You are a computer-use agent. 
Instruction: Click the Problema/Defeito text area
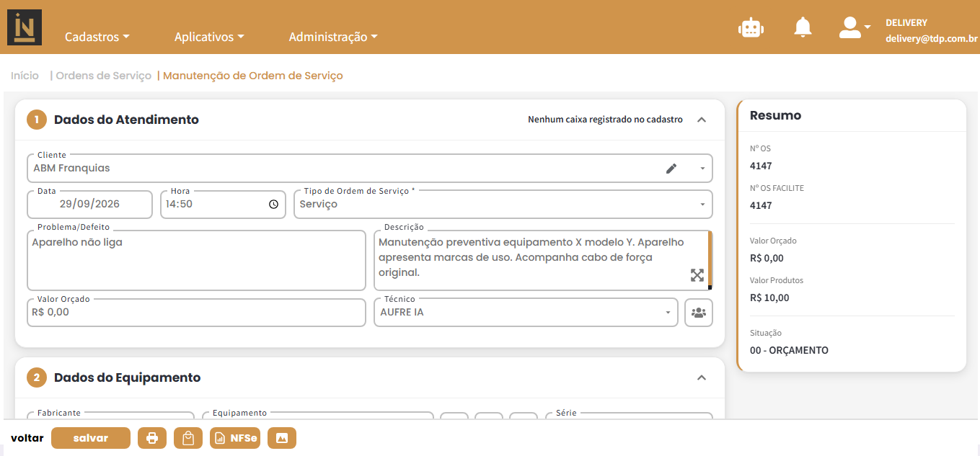pyautogui.click(x=196, y=261)
